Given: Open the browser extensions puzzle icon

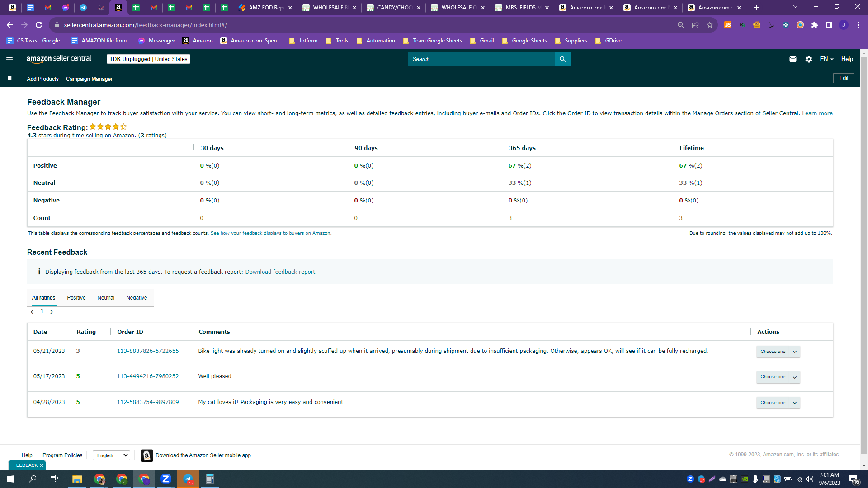Looking at the screenshot, I should pyautogui.click(x=815, y=25).
